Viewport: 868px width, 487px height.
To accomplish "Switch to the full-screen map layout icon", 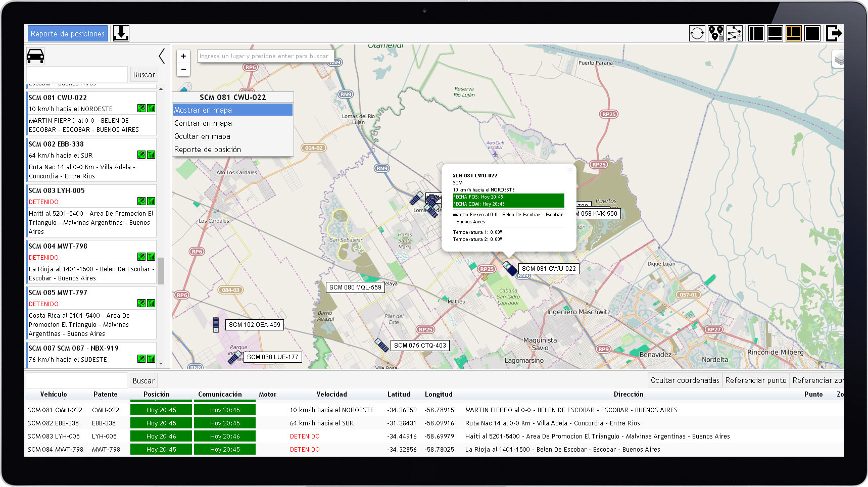I will [x=812, y=33].
